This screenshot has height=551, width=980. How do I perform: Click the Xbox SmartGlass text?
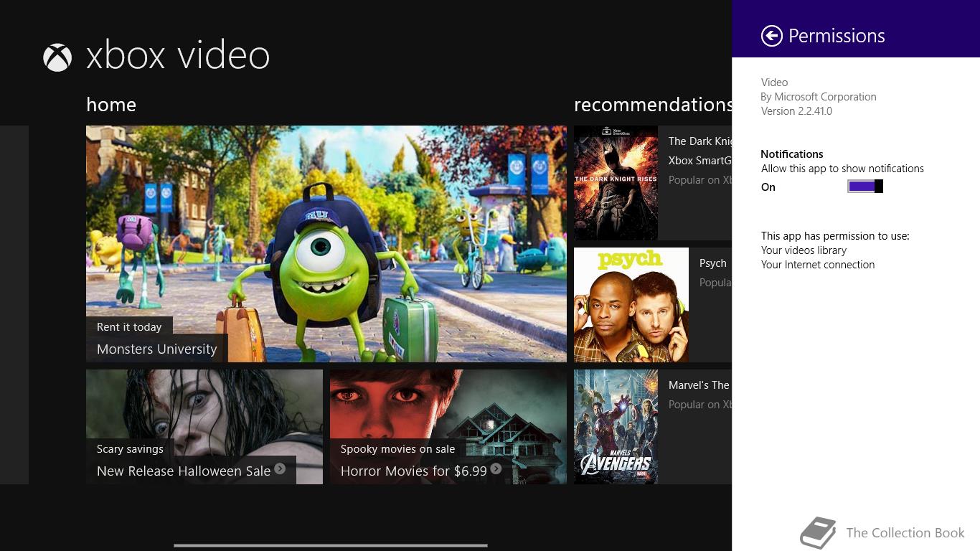coord(700,161)
